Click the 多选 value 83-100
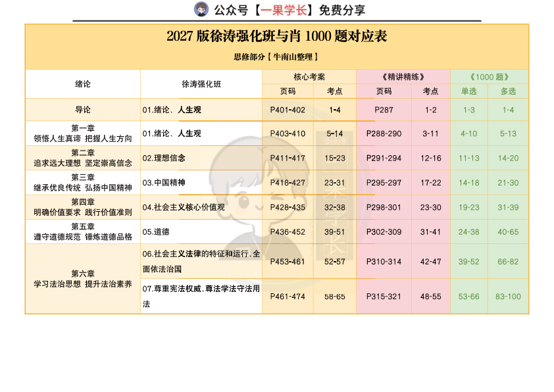 508,297
